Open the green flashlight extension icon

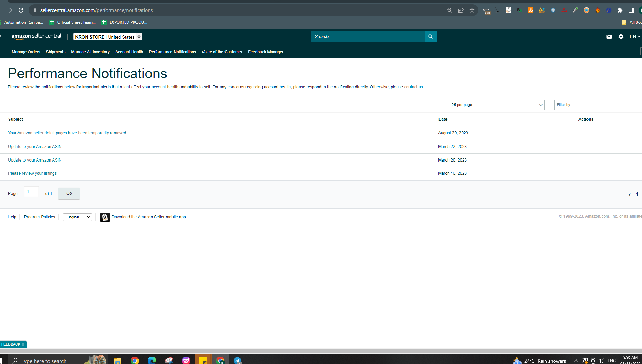[575, 10]
